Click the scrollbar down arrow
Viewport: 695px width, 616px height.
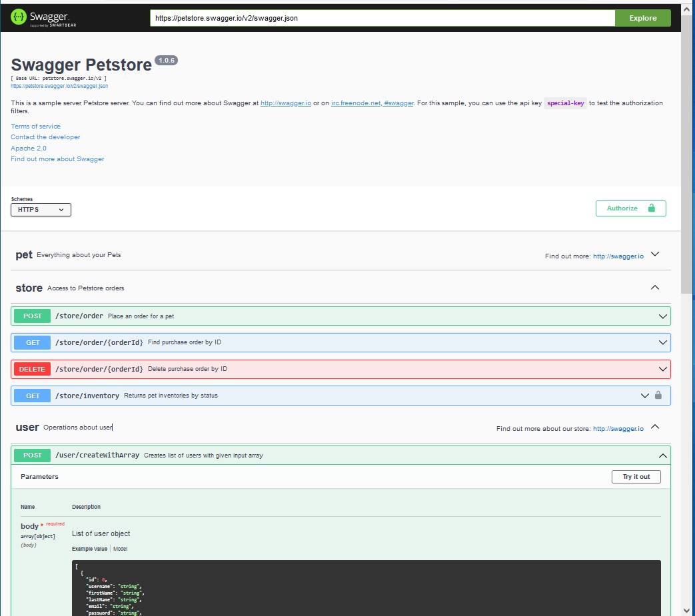(688, 610)
